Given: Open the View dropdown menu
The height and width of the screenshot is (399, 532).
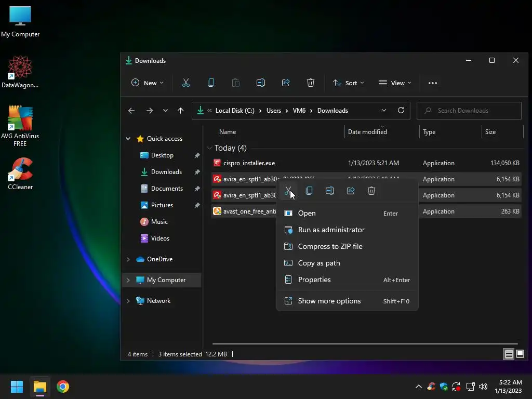Looking at the screenshot, I should tap(395, 83).
